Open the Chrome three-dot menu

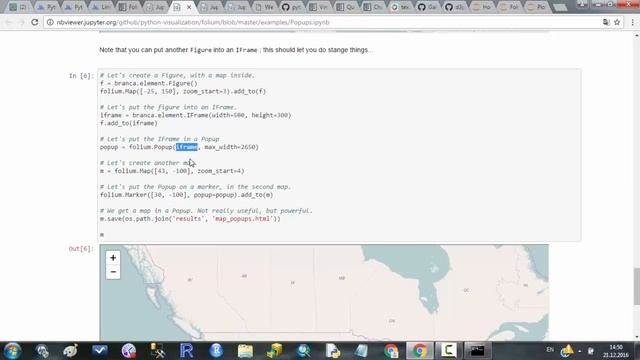(632, 22)
